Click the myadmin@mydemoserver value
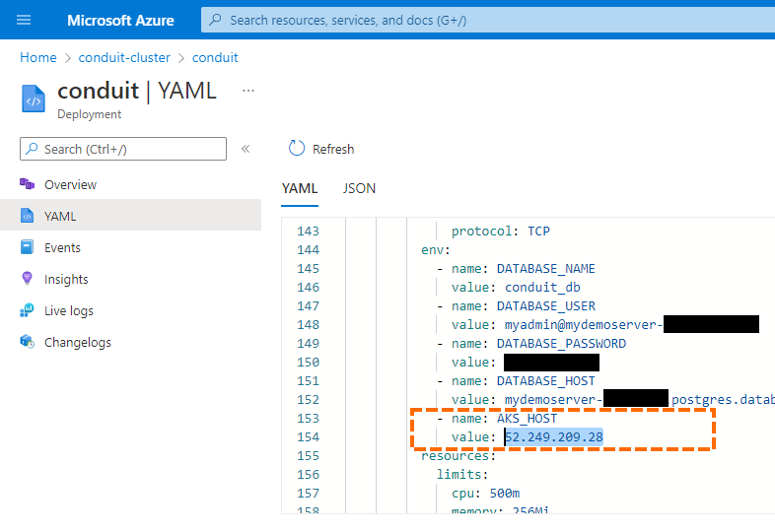This screenshot has height=532, width=775. coord(584,324)
